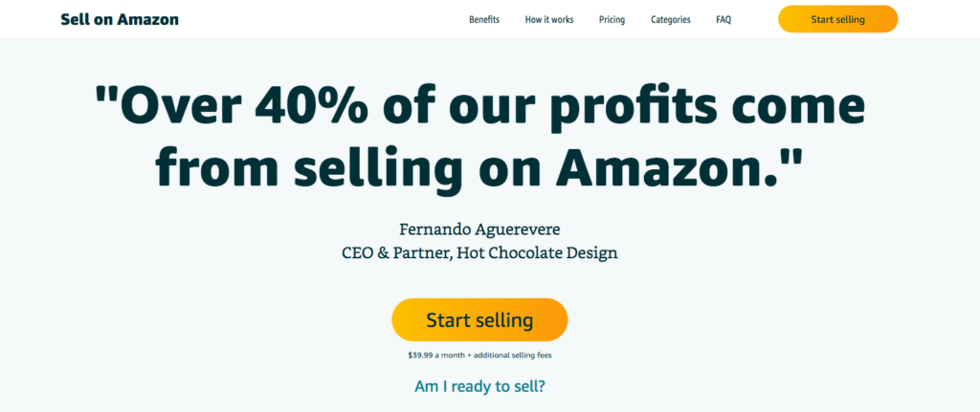Open the FAQ nav item
The width and height of the screenshot is (980, 412).
724,19
